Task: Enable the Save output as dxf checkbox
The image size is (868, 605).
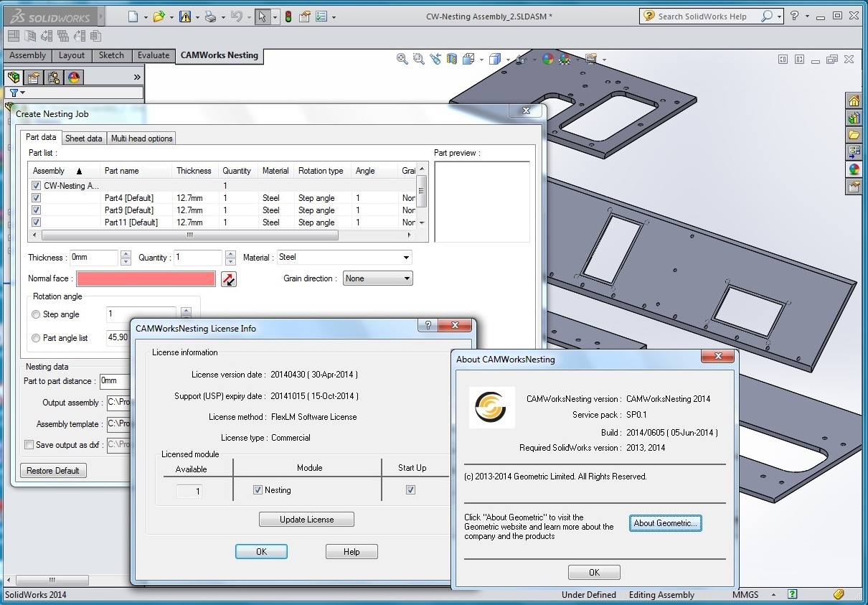Action: pos(29,445)
